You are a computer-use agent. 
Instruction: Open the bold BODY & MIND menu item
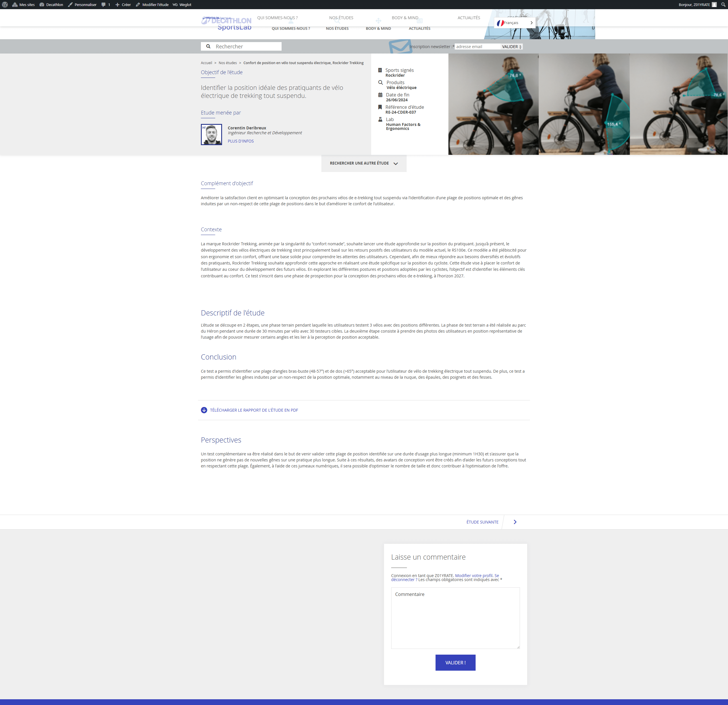click(x=378, y=29)
